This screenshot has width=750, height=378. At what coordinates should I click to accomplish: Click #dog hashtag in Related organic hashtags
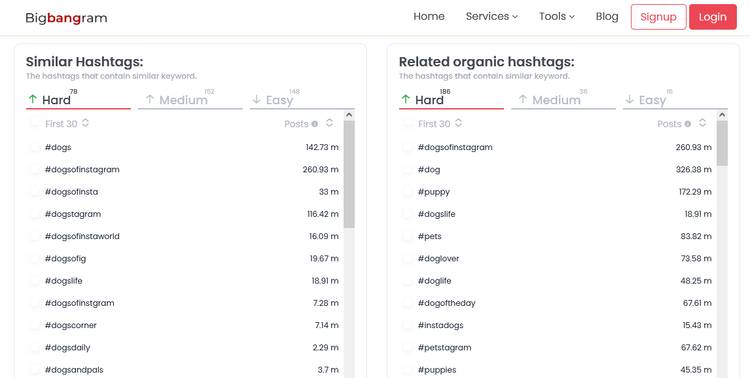tap(429, 169)
